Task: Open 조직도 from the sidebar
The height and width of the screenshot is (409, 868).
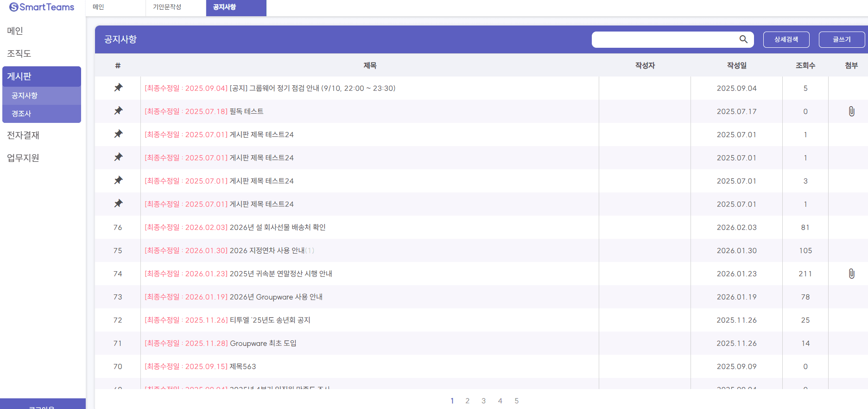Action: [19, 54]
